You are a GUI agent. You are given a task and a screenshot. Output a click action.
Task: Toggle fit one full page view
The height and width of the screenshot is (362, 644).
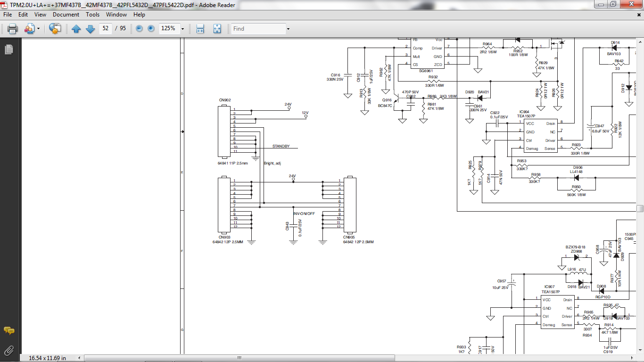point(217,29)
